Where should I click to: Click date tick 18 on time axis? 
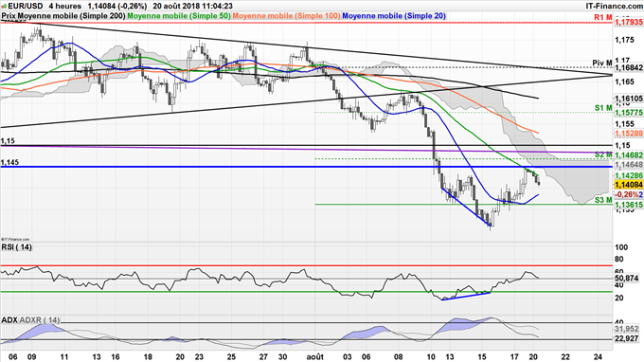point(148,356)
